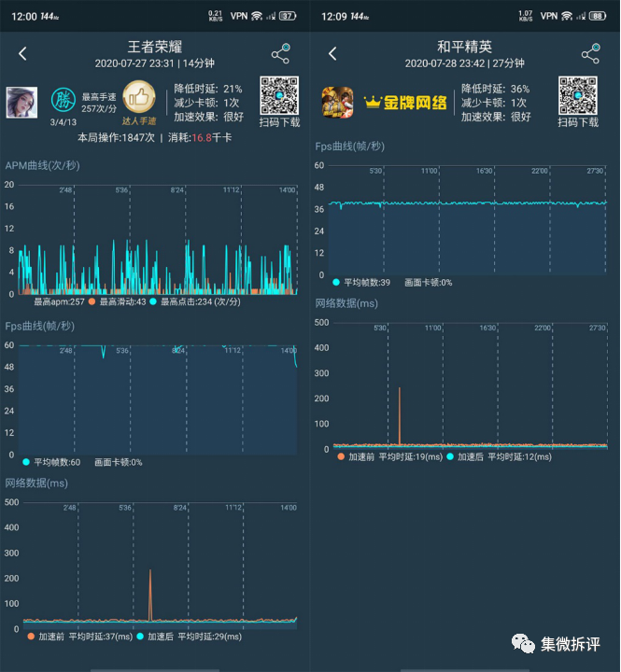The height and width of the screenshot is (672, 621).
Task: Tap 扫码下载 label on 王者荣耀 screen
Action: tap(279, 122)
